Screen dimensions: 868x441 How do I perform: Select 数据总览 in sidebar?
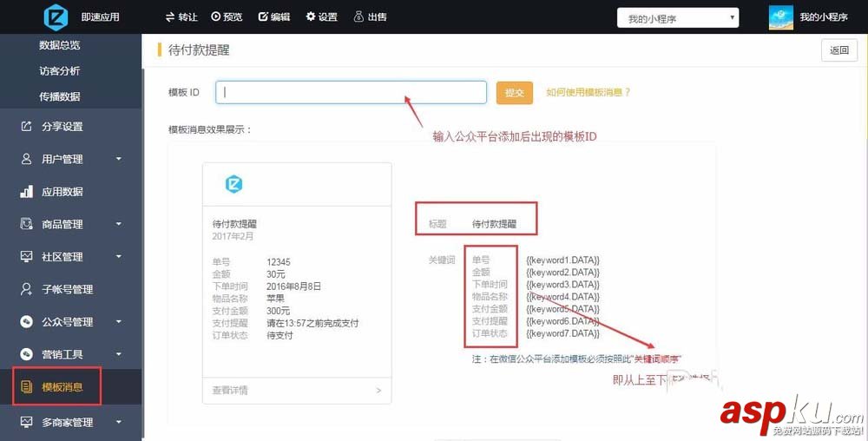click(59, 45)
